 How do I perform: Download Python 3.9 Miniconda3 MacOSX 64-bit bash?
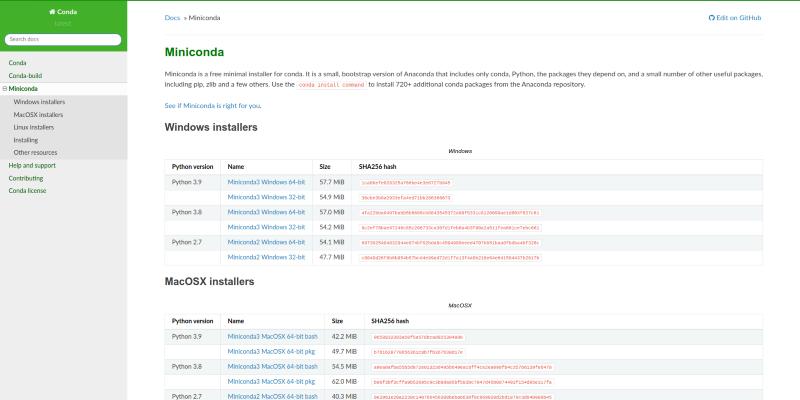pyautogui.click(x=272, y=337)
